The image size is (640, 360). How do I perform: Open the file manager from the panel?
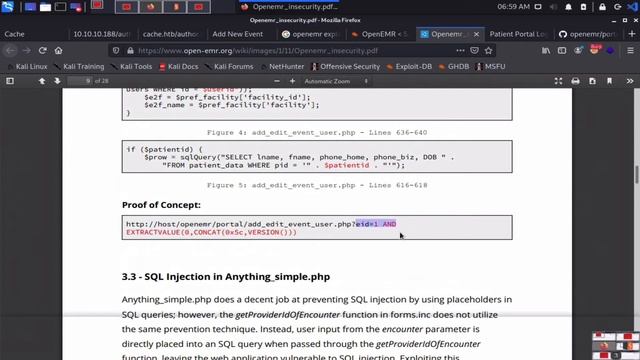(45, 7)
